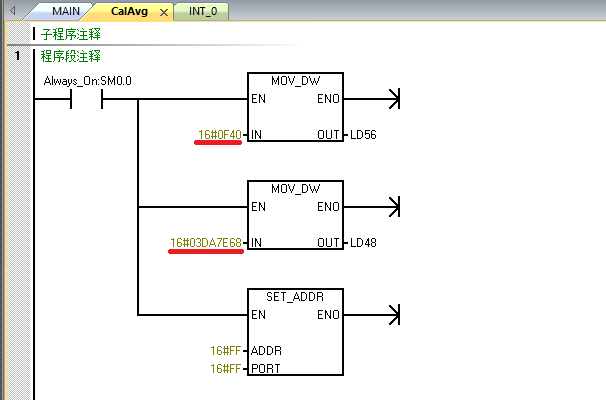
Task: Click the 16#03DA7E68 input value
Action: coord(206,242)
